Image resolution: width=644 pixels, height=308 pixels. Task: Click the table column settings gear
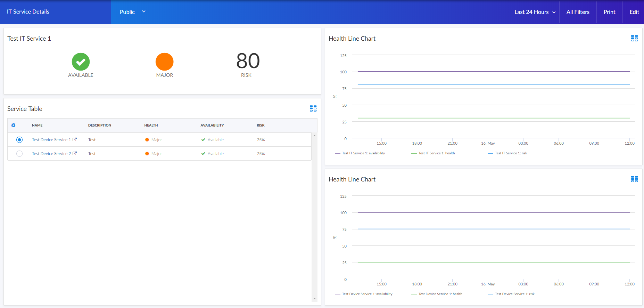tap(13, 125)
